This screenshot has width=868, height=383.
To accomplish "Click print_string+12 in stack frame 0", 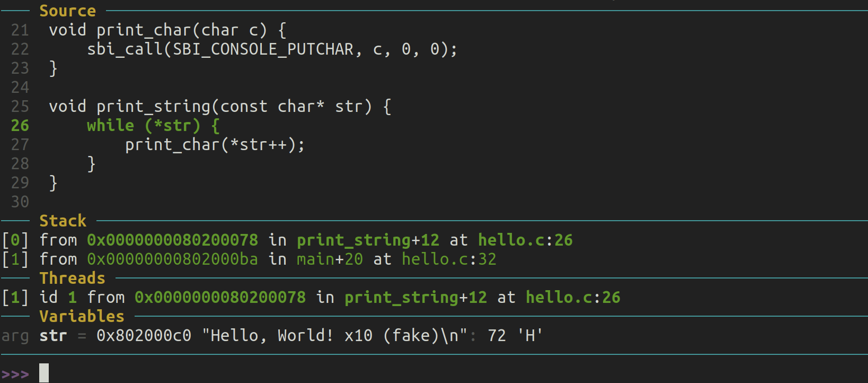I will [x=368, y=240].
